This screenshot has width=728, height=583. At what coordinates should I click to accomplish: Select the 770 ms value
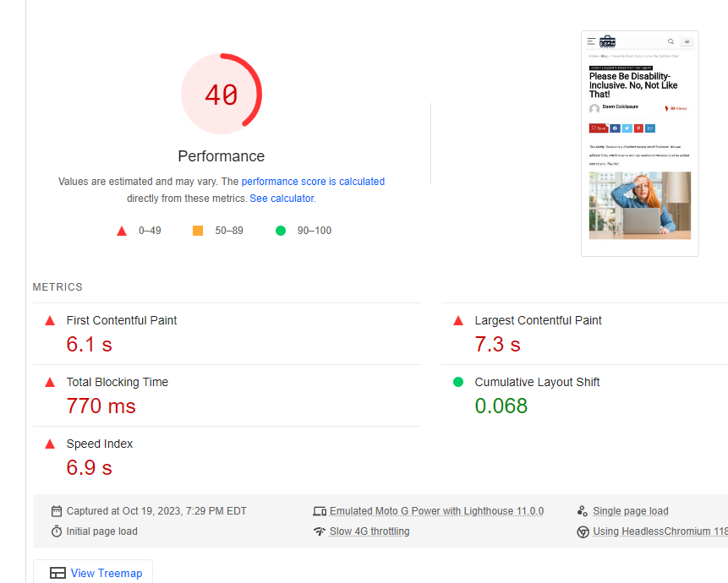101,406
